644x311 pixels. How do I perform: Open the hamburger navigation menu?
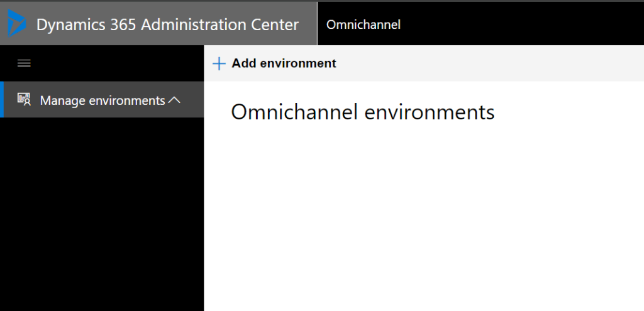pos(24,63)
